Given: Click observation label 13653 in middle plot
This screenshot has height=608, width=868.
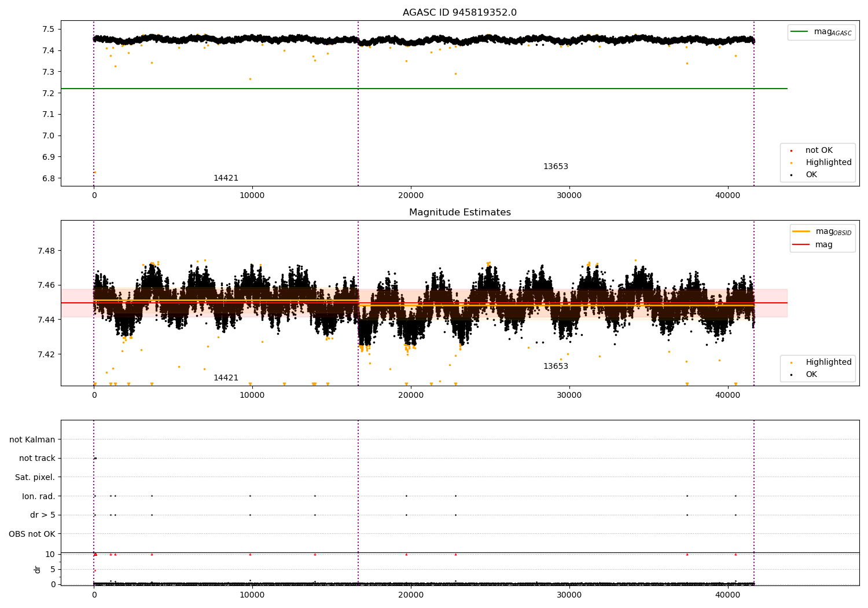Looking at the screenshot, I should (x=556, y=367).
